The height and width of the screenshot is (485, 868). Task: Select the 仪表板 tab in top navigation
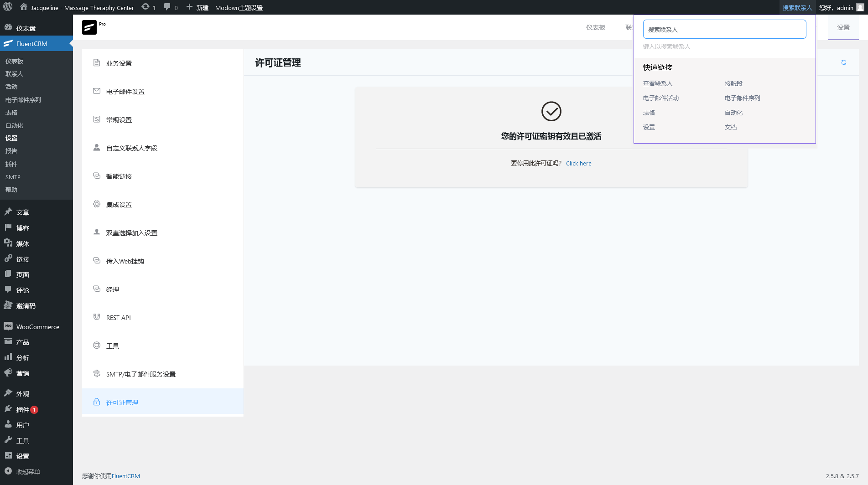[x=596, y=27]
